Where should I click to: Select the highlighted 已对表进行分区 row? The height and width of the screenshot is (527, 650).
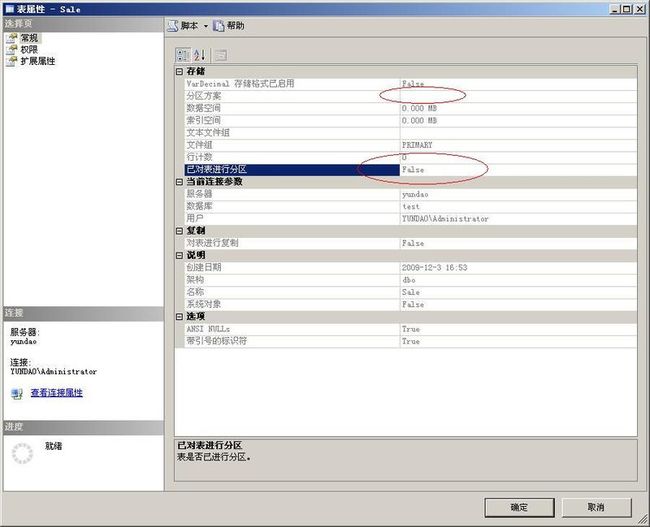tap(410, 170)
